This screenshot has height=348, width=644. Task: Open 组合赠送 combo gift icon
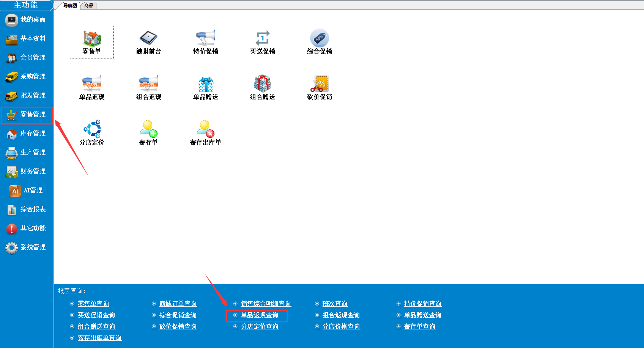263,88
